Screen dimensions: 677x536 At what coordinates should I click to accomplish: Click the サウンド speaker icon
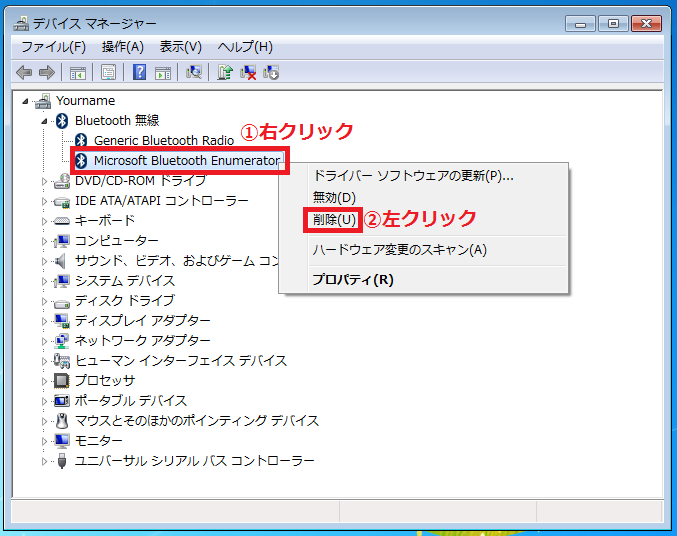click(60, 261)
